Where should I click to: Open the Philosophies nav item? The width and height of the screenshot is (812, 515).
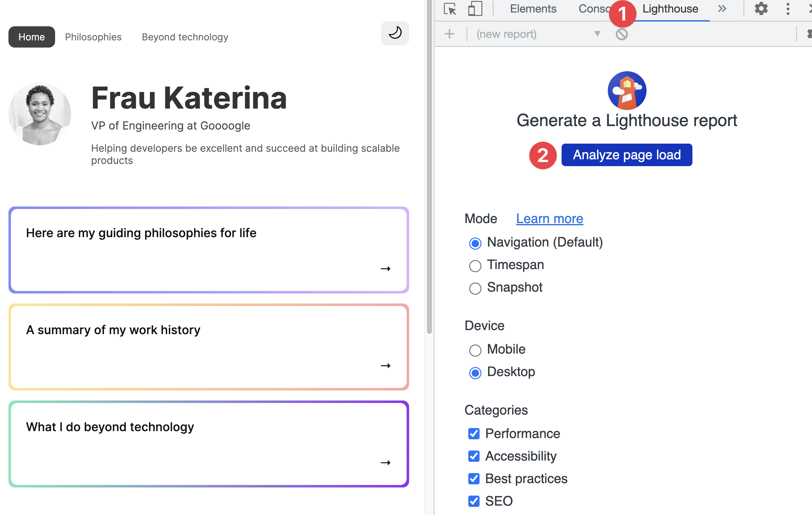93,37
